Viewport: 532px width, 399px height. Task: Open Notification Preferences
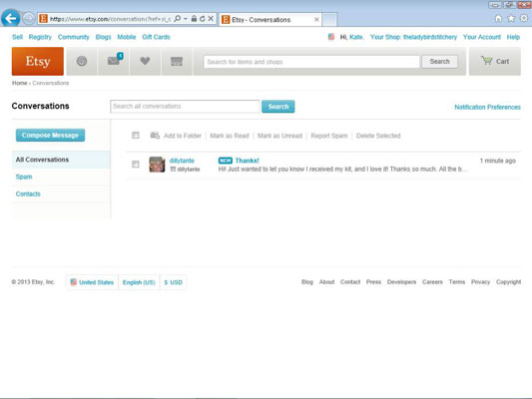(x=487, y=107)
